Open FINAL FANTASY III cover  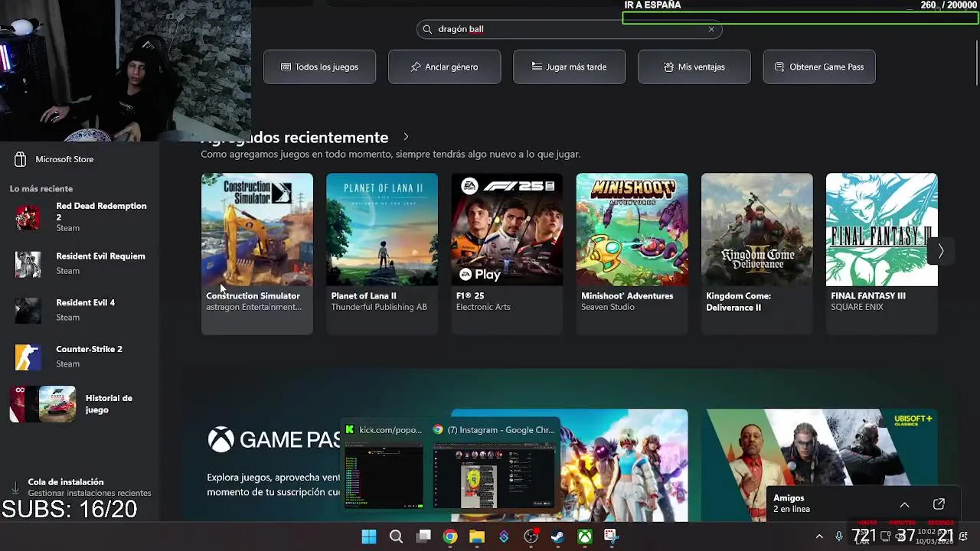tap(881, 230)
